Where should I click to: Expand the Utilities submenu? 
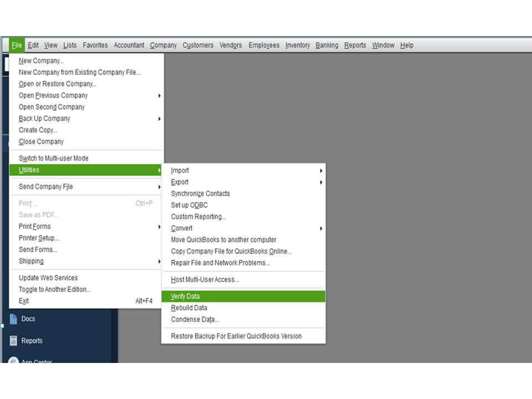[86, 170]
